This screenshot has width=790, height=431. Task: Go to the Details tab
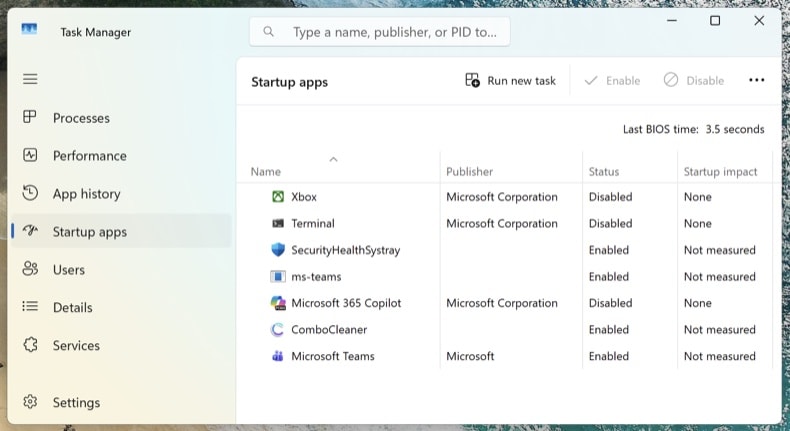[122, 307]
